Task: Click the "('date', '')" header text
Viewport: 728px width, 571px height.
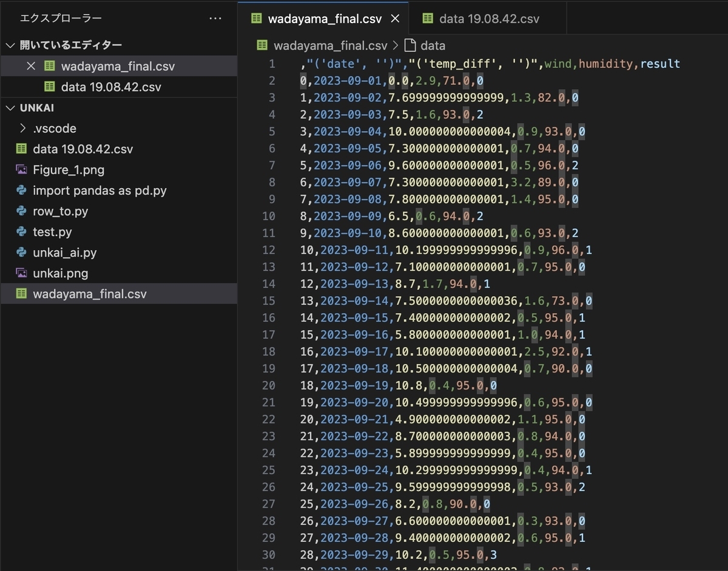Action: click(354, 64)
